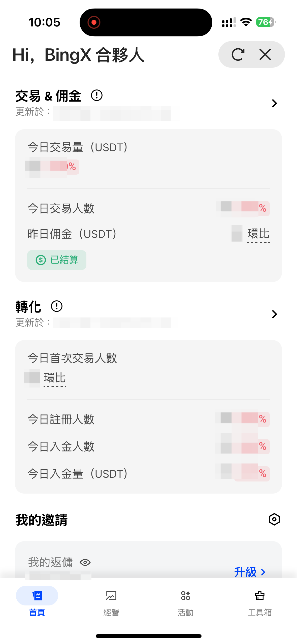Viewport: 297px width, 644px height.
Task: Expand 轉化 section chevron
Action: (274, 314)
